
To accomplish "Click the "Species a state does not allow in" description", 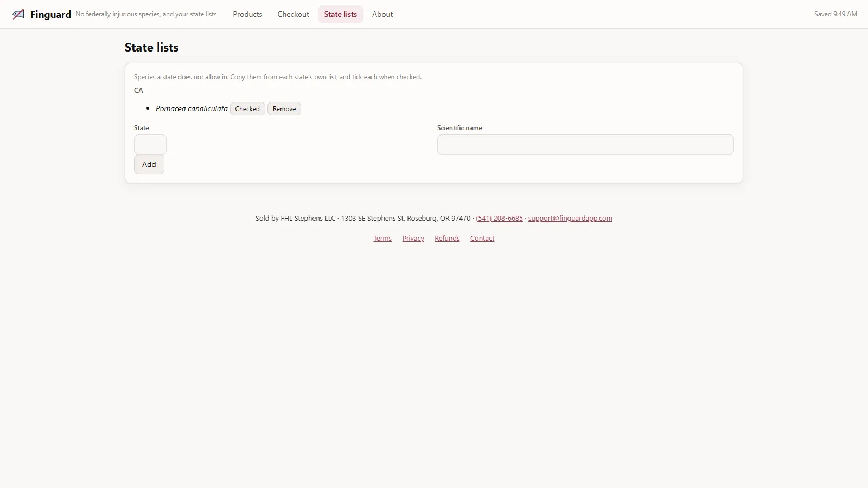I will tap(278, 77).
